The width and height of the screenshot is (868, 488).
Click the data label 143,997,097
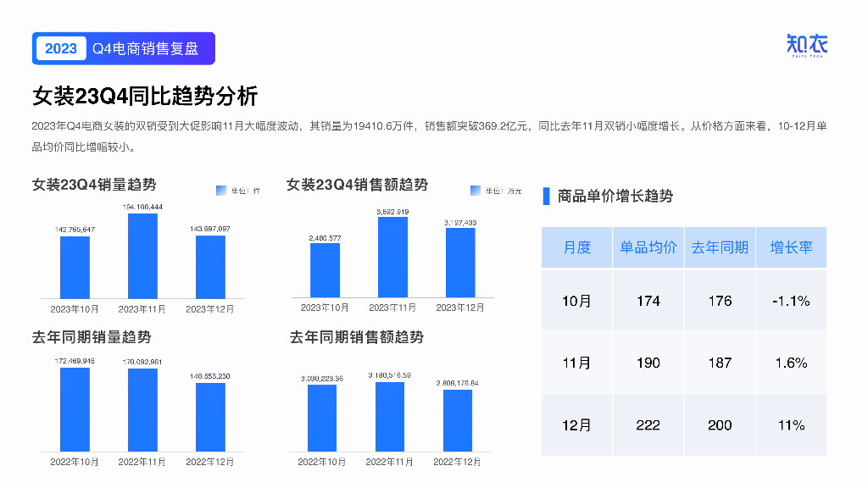[x=210, y=229]
